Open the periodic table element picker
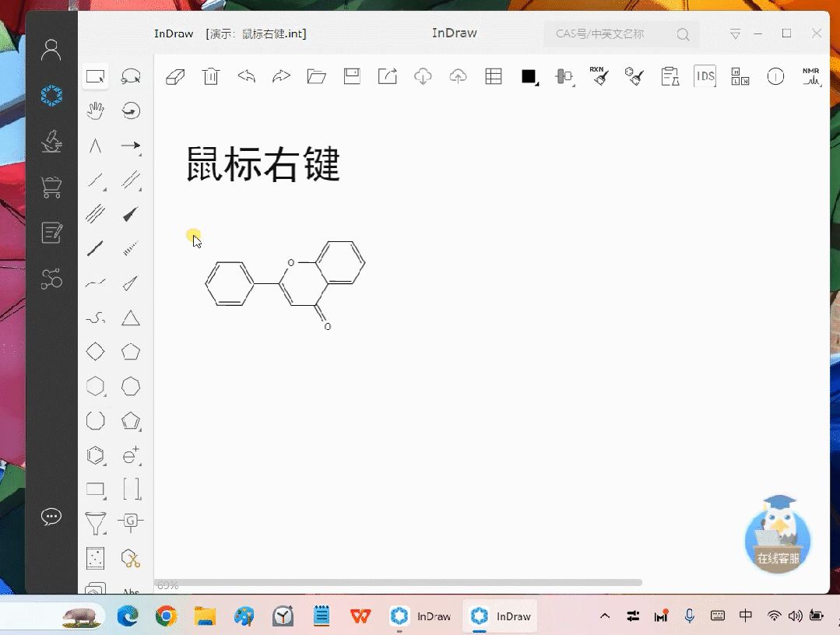This screenshot has width=840, height=635. tap(740, 76)
